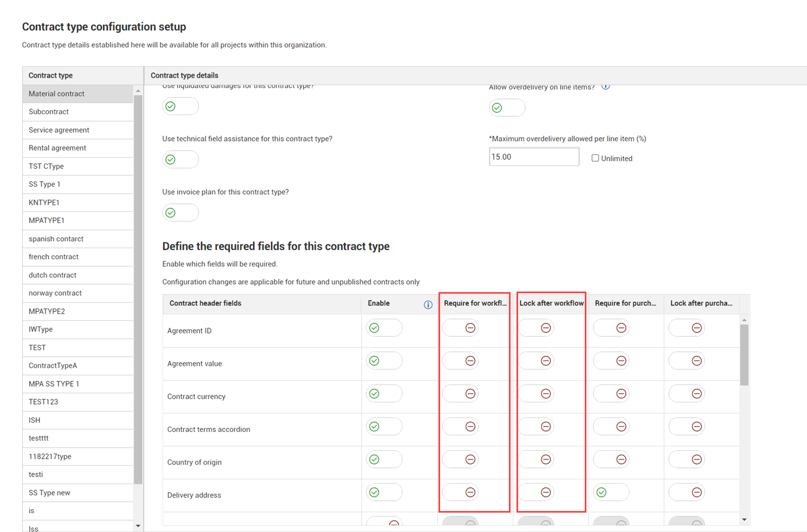
Task: Toggle Lock after purchase on Delivery address
Action: (686, 492)
